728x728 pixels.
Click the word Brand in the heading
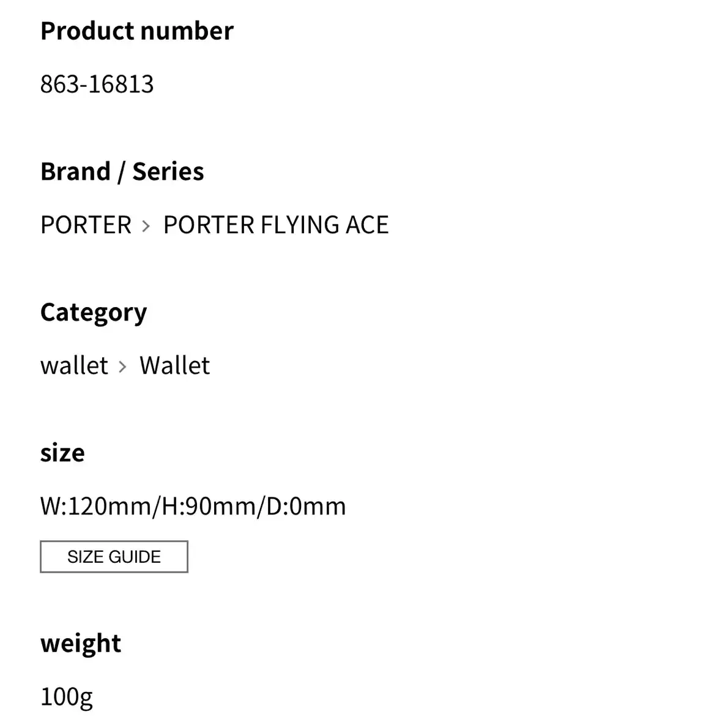click(x=76, y=171)
